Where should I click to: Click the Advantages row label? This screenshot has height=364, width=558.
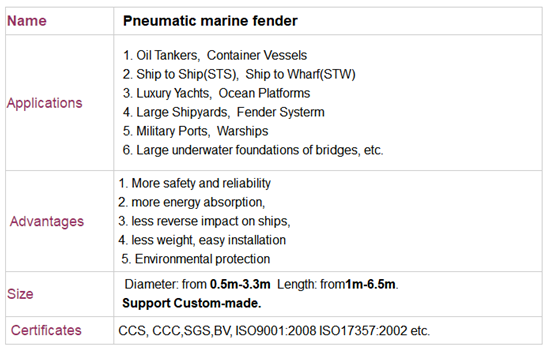pos(47,221)
